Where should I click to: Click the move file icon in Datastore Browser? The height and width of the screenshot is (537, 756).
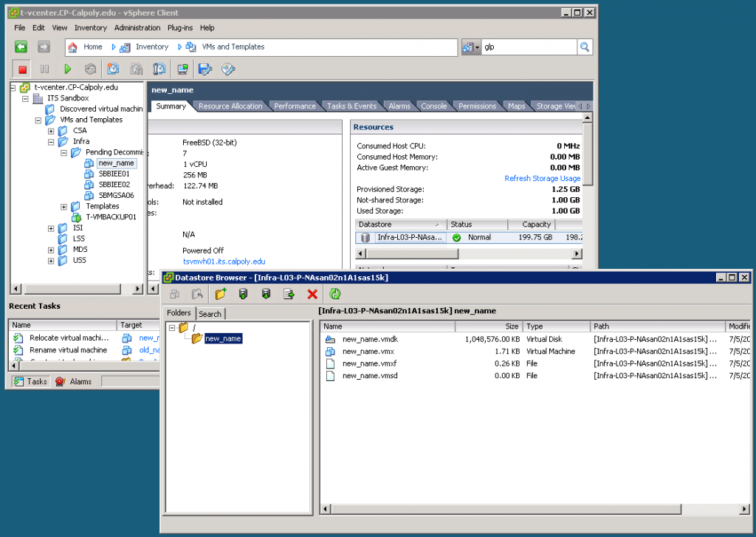tap(289, 294)
